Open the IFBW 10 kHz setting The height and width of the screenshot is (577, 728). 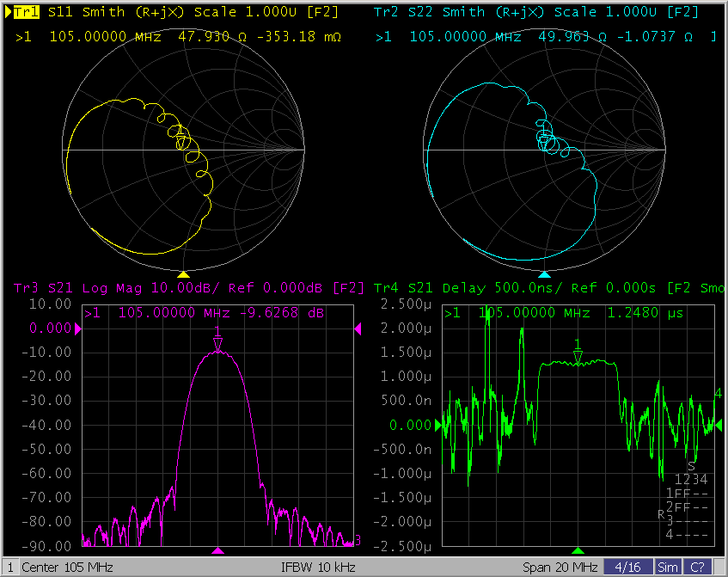[x=318, y=568]
